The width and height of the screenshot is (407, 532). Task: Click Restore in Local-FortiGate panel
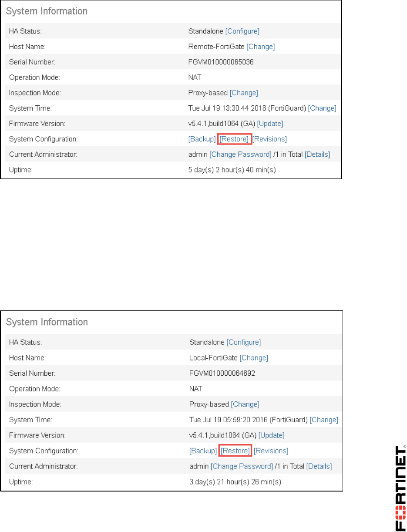tap(235, 451)
